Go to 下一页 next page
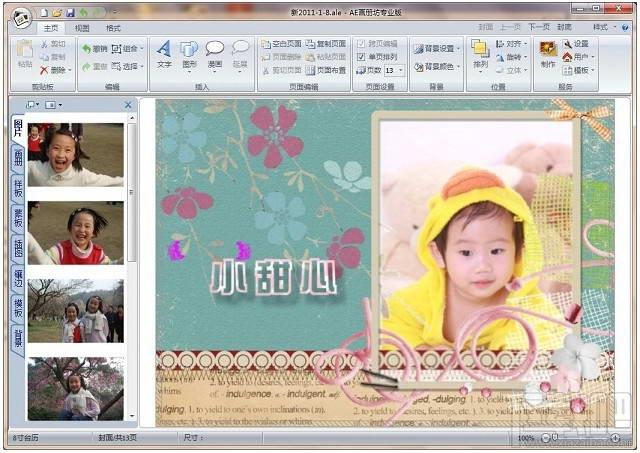 [539, 28]
